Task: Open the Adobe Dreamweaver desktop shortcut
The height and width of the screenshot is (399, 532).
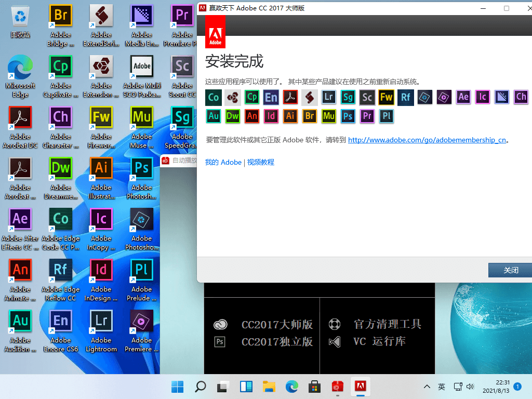Action: (x=61, y=179)
